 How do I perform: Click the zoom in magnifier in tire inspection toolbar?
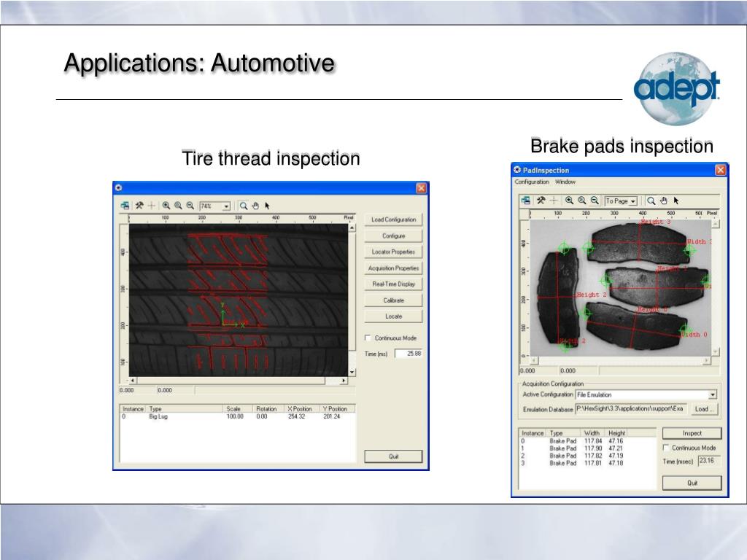tap(166, 206)
